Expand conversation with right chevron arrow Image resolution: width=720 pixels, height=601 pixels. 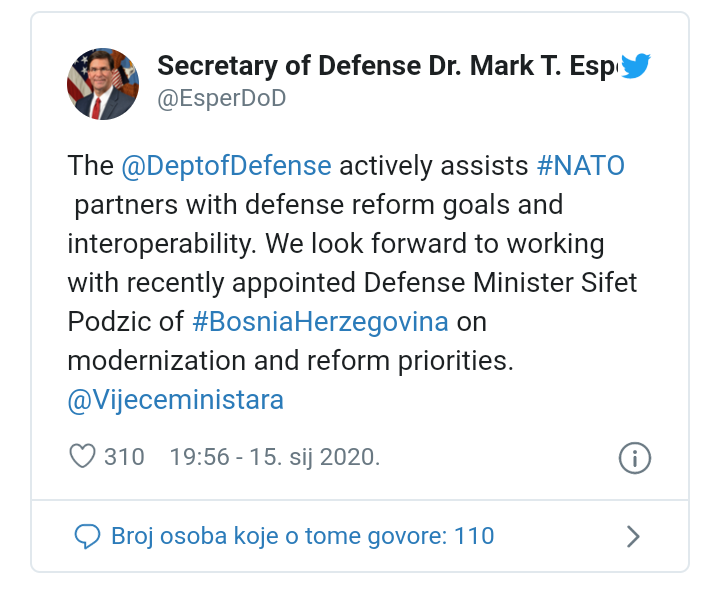coord(633,536)
